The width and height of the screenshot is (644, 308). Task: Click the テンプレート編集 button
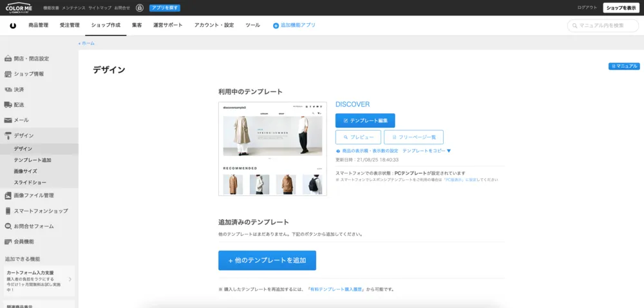pyautogui.click(x=365, y=120)
